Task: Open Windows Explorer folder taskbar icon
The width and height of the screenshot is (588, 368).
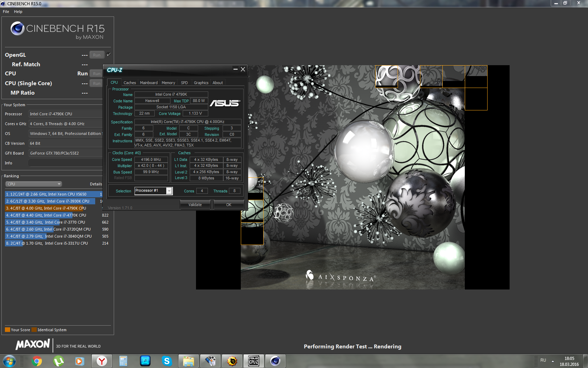Action: [189, 361]
